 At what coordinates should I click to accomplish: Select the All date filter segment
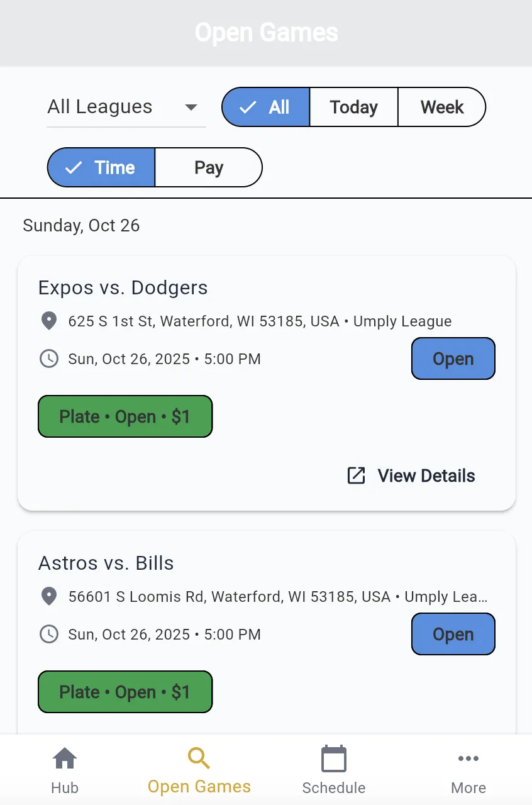(266, 107)
